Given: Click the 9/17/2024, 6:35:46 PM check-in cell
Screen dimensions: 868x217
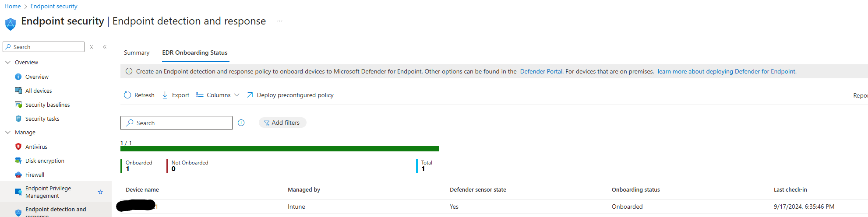Looking at the screenshot, I should pos(804,206).
